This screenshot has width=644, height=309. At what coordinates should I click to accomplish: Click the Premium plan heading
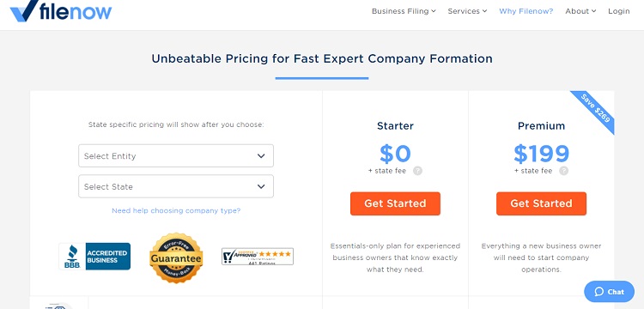pos(541,126)
